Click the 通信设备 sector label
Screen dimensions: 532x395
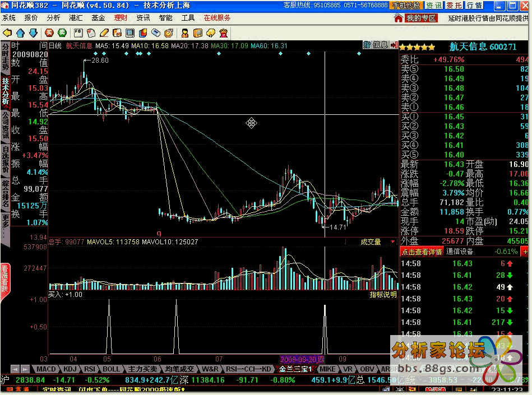[459, 252]
